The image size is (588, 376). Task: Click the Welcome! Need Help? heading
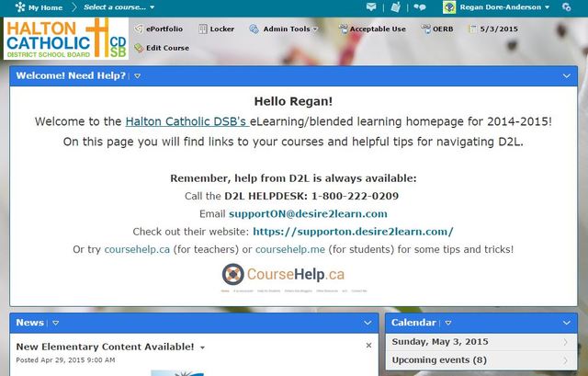click(x=71, y=75)
